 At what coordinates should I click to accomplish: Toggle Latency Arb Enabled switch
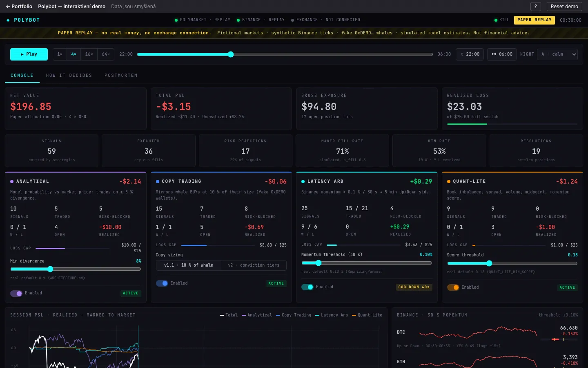307,287
